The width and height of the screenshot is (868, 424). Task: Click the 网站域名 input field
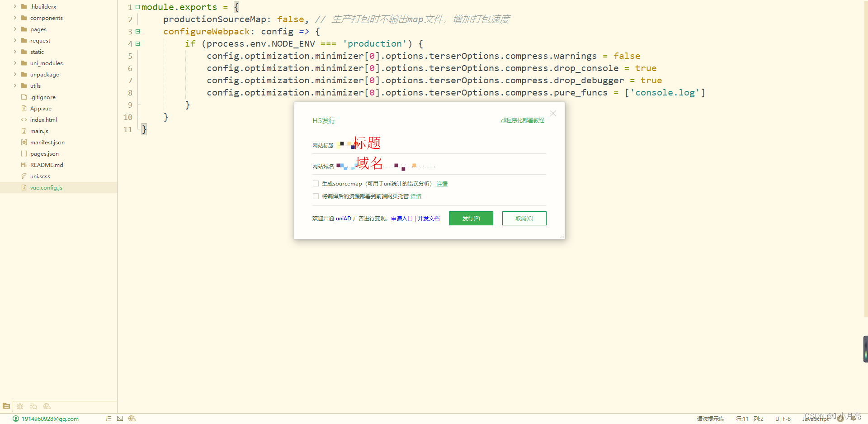(441, 166)
